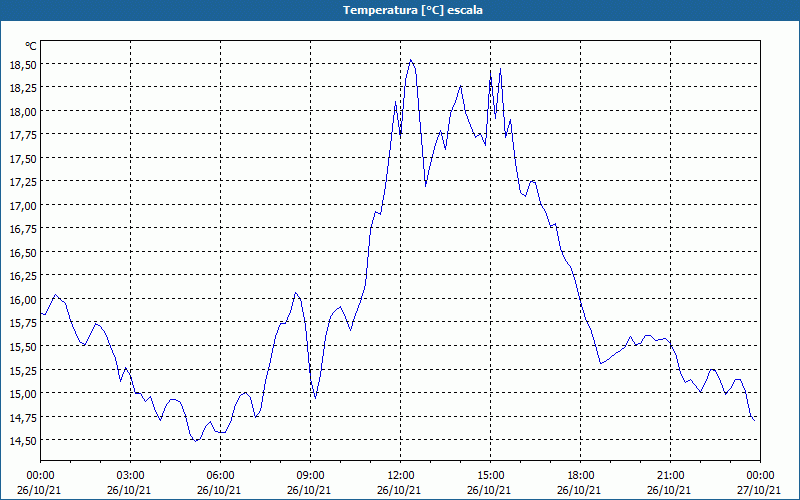Click the 03:00 time label
The image size is (800, 500).
pos(131,476)
